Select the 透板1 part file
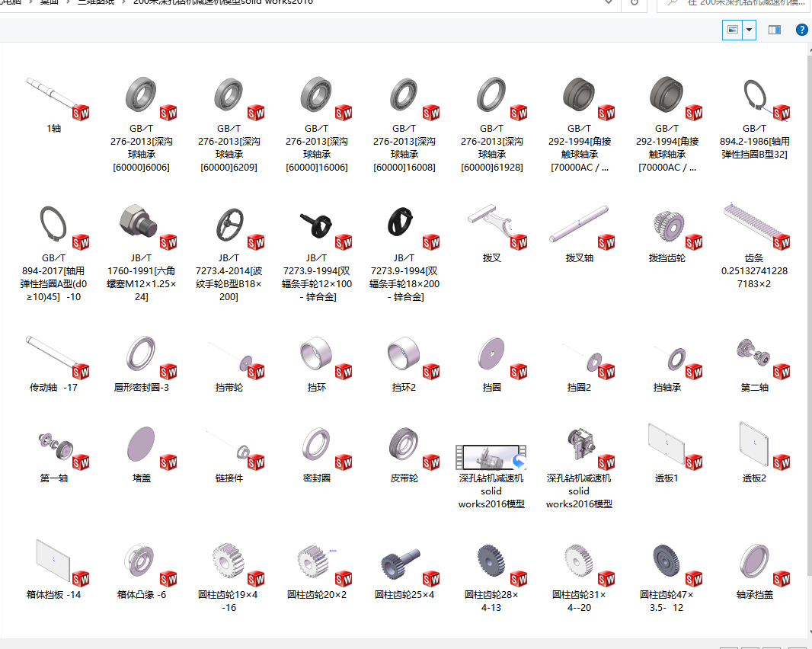Screen dimensions: 812x649 pyautogui.click(x=667, y=454)
